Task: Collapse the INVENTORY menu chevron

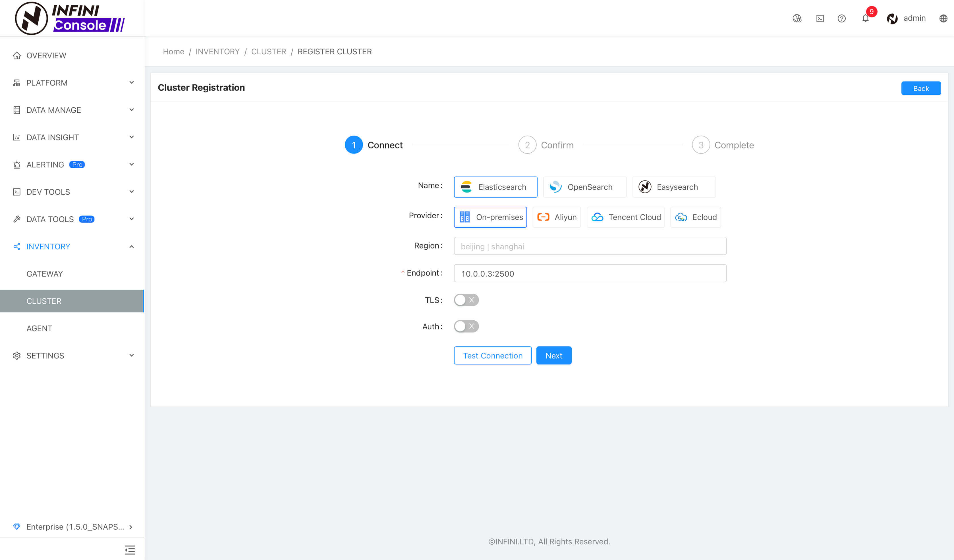Action: coord(131,246)
